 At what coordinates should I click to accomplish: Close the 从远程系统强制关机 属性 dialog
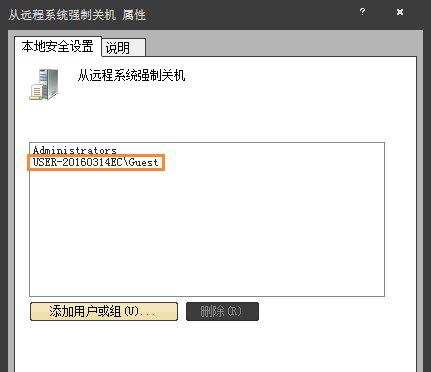[x=400, y=12]
